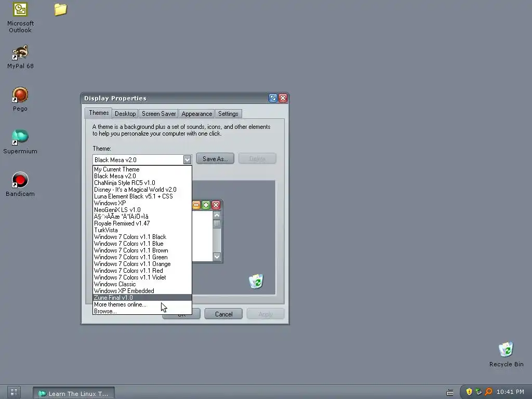This screenshot has height=399, width=532.
Task: Choose Royale Remixed v1.47 theme
Action: (x=142, y=223)
